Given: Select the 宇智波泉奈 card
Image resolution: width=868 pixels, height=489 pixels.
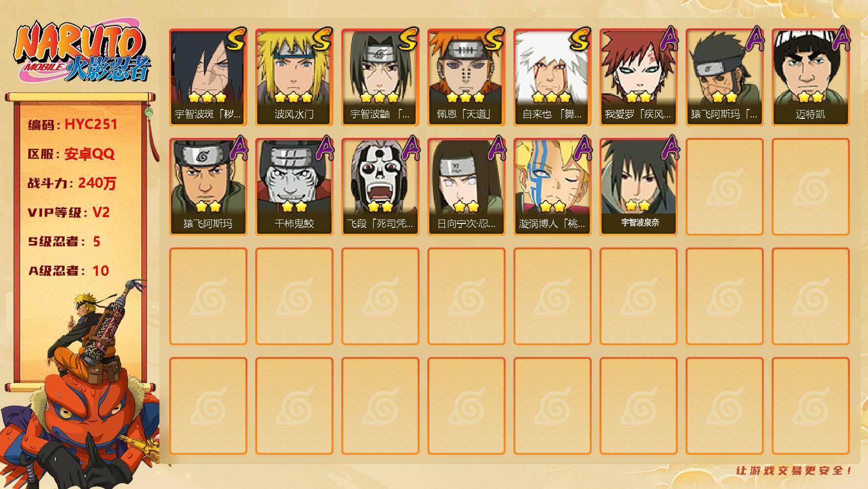Looking at the screenshot, I should pos(638,186).
